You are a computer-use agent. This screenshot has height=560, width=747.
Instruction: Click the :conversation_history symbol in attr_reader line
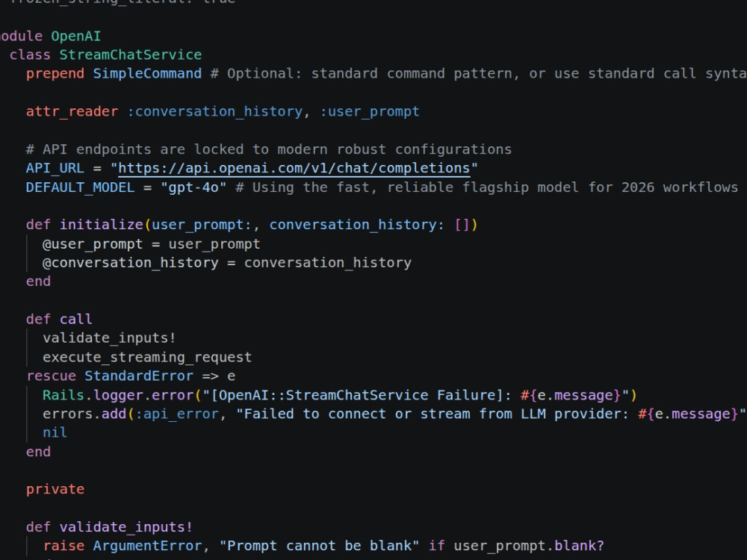point(215,111)
